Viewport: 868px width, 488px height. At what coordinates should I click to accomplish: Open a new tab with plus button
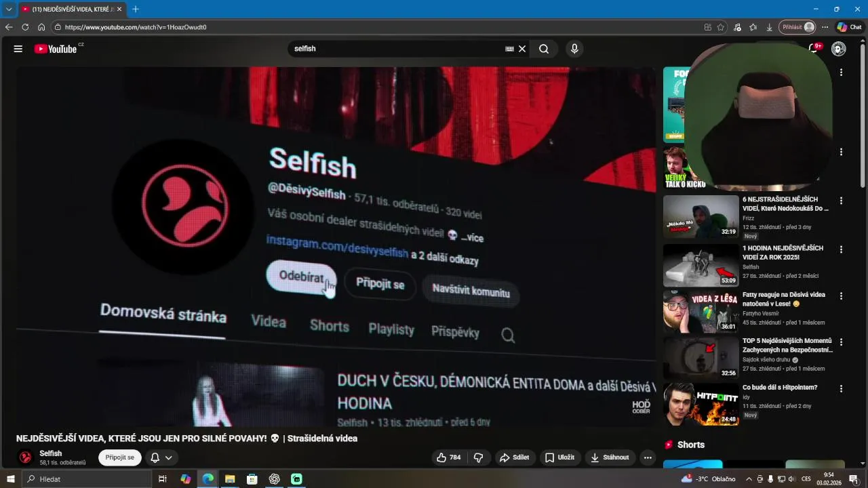[136, 9]
